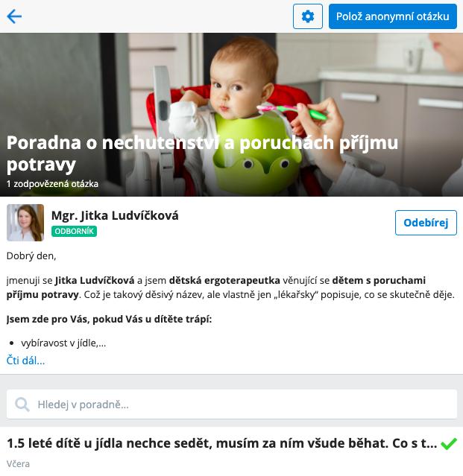Open the 1.5 leté dítě question

tap(221, 443)
